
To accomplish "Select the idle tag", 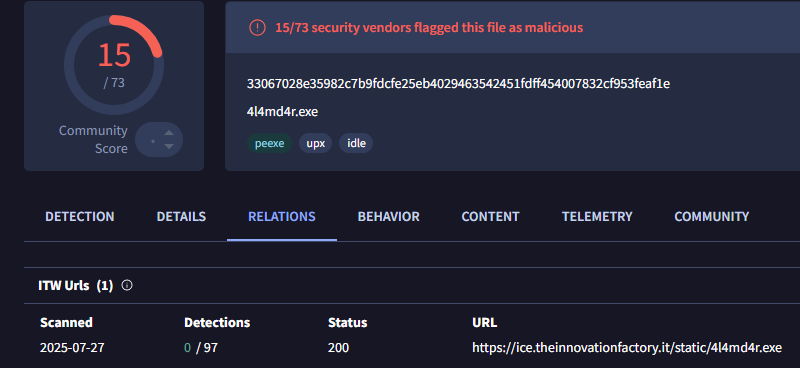I will click(356, 143).
